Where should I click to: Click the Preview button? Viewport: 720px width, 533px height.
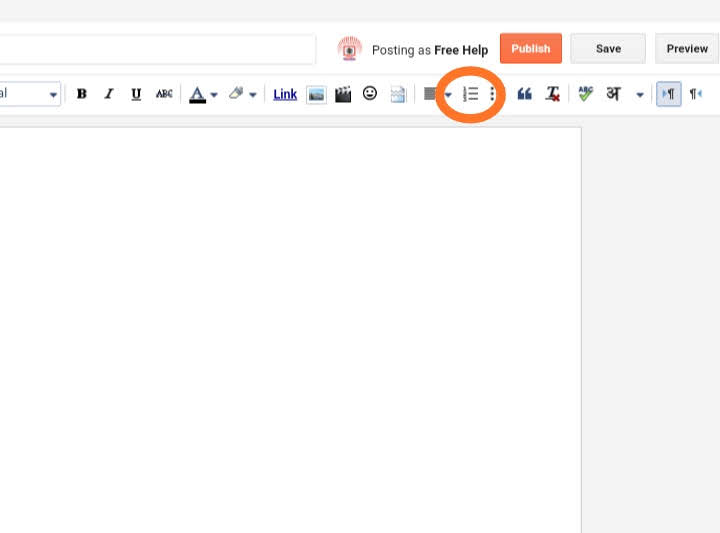(687, 48)
